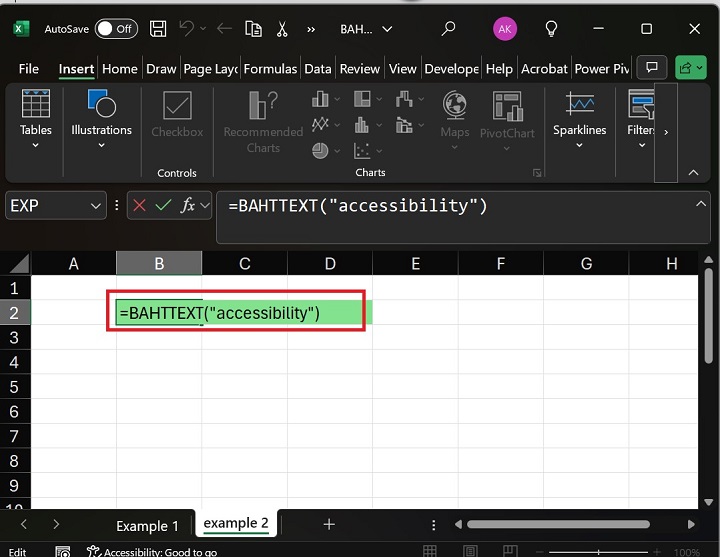This screenshot has width=720, height=557.
Task: Click the PivotChart icon
Action: (507, 108)
